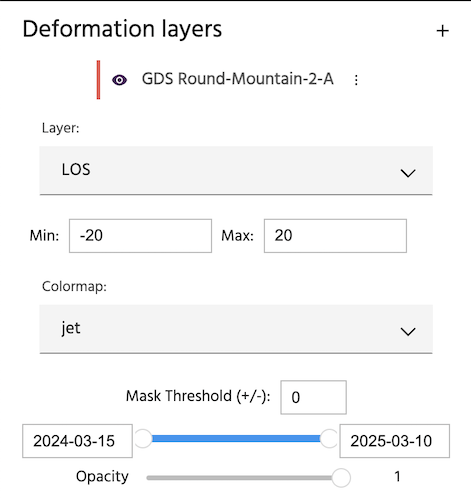Select the GDS Round-Mountain-2-A layer name

point(238,79)
